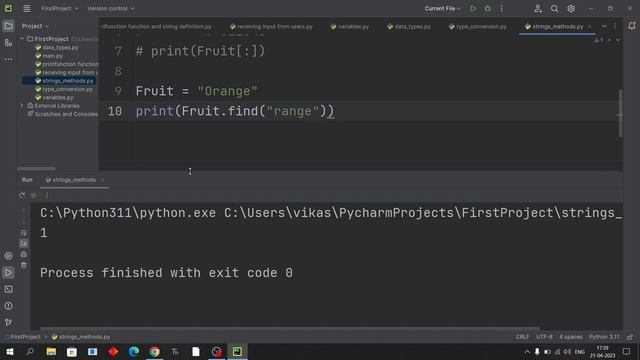Image resolution: width=640 pixels, height=360 pixels.
Task: Open the Project view dropdown header
Action: point(35,26)
